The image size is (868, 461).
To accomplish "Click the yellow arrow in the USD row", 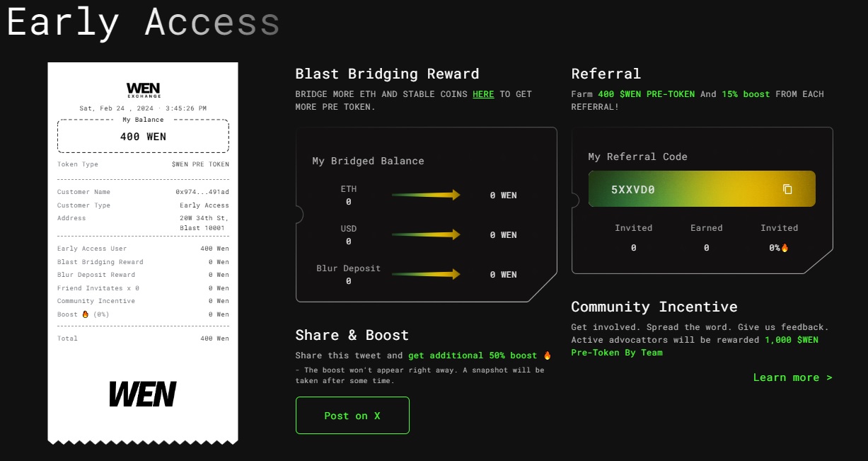I will click(426, 234).
